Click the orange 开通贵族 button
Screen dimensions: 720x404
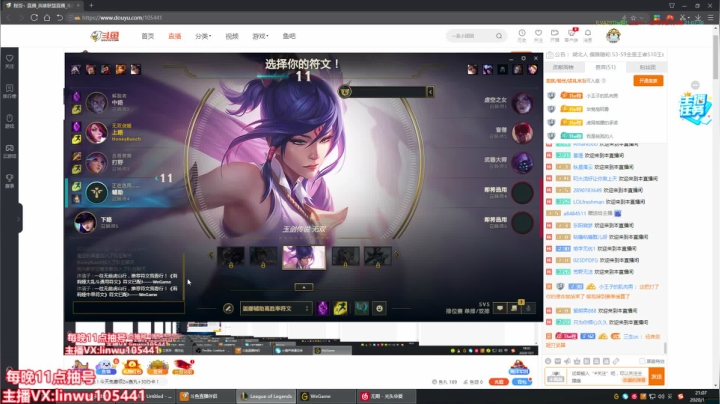pyautogui.click(x=648, y=81)
